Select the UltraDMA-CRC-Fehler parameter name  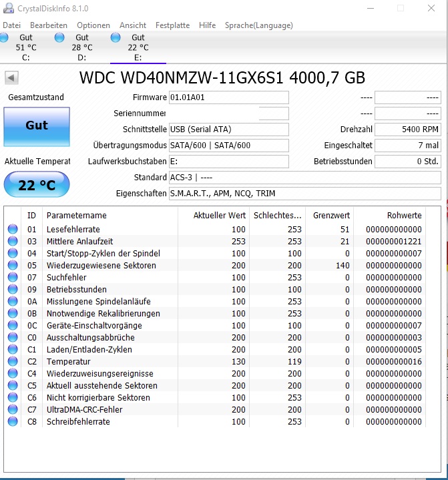tap(84, 410)
